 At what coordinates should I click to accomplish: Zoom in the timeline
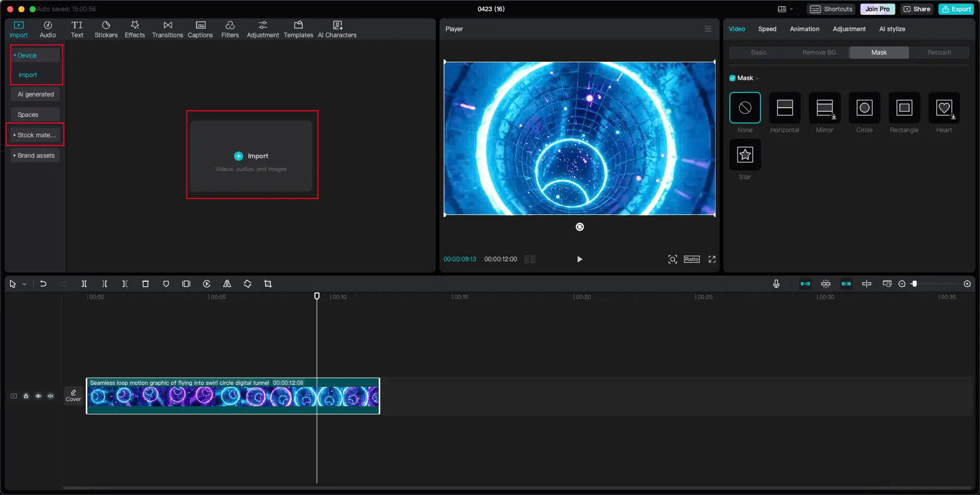967,284
